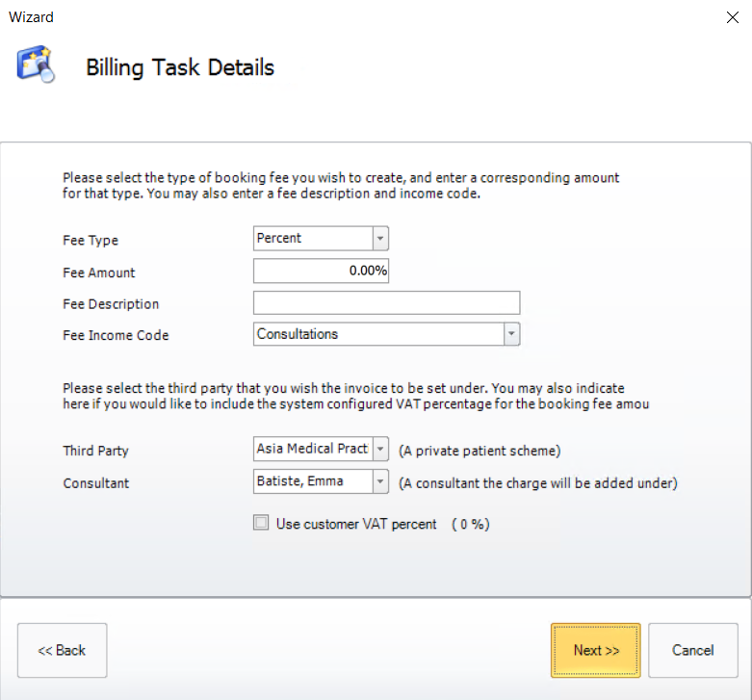752x700 pixels.
Task: Open the Consultant dropdown arrow
Action: tap(379, 481)
